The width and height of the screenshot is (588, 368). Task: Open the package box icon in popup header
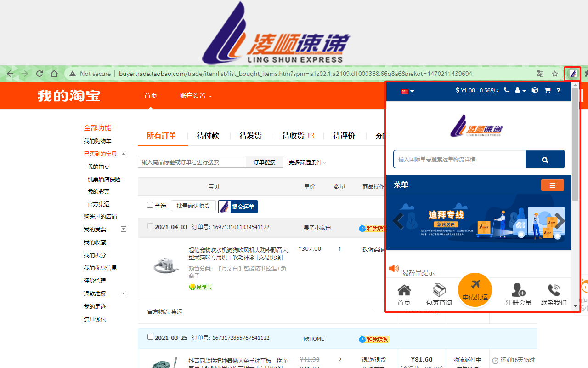pos(535,91)
